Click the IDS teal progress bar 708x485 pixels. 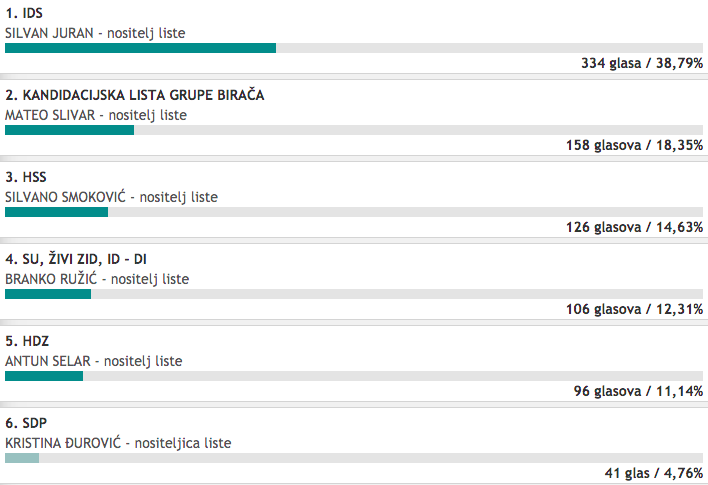pos(140,48)
